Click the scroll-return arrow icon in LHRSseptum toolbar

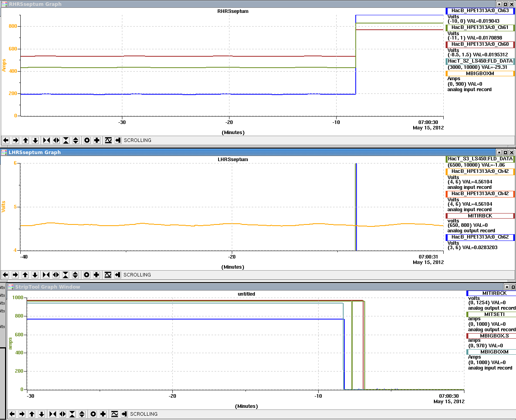tap(118, 275)
